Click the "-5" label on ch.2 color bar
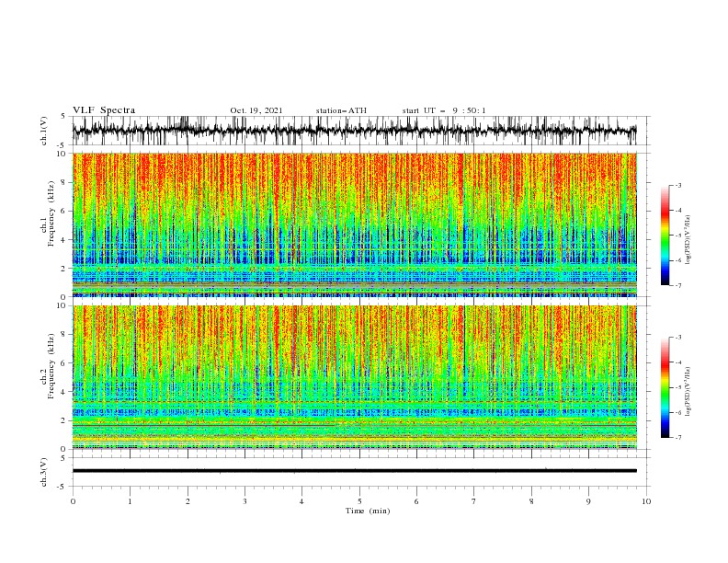Screen dimensions: 728x563 (x=678, y=387)
